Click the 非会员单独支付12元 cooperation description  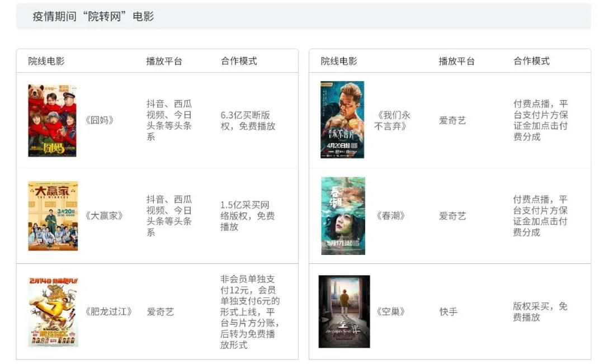tap(250, 311)
